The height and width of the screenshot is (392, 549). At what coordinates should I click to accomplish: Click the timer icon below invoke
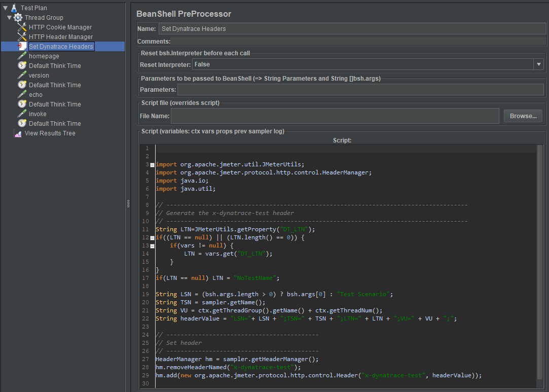[22, 123]
